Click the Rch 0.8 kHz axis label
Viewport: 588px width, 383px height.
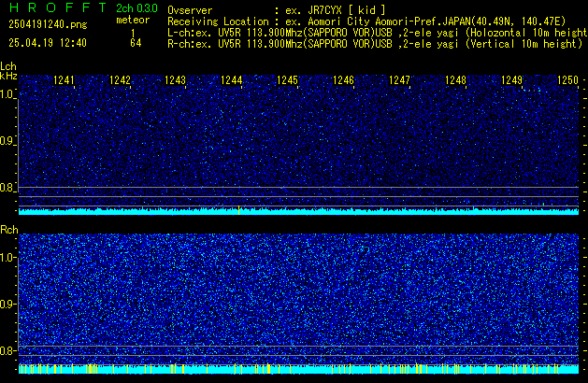(x=7, y=350)
